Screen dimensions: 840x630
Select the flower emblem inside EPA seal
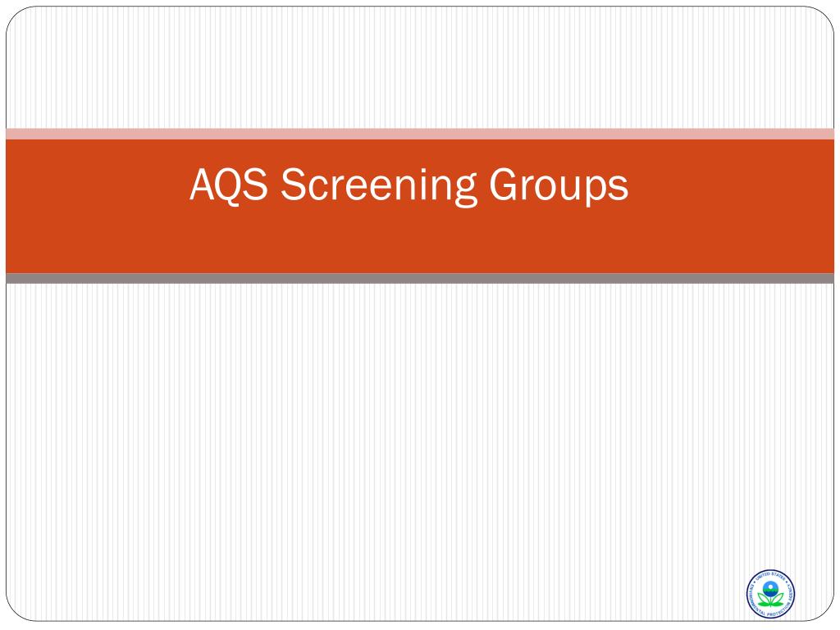770,594
